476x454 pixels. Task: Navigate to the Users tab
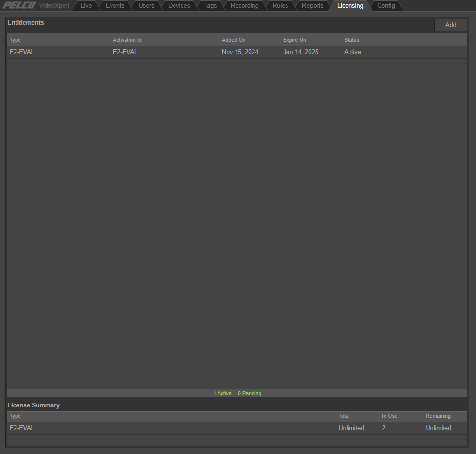coord(146,5)
